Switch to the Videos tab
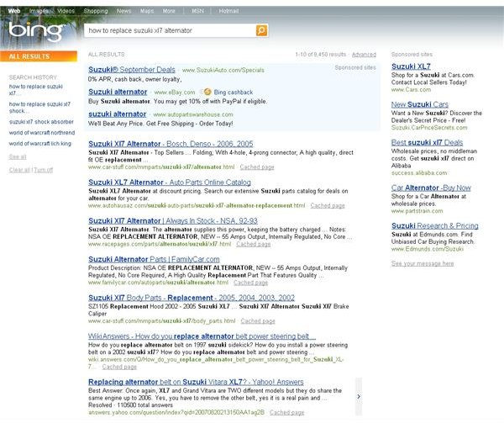This screenshot has width=504, height=423. click(x=66, y=11)
